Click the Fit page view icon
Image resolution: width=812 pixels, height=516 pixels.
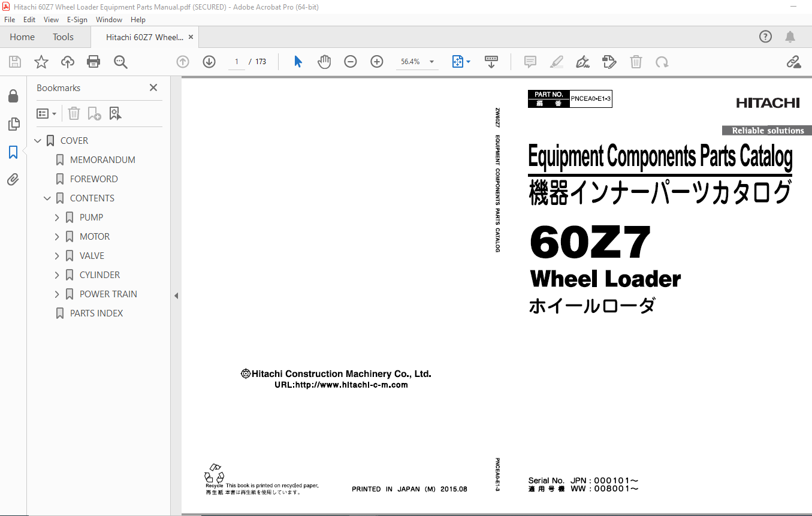[x=458, y=62]
